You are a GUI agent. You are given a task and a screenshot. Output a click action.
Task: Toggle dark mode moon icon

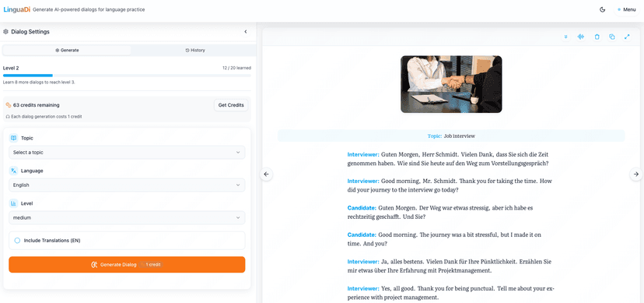point(603,9)
